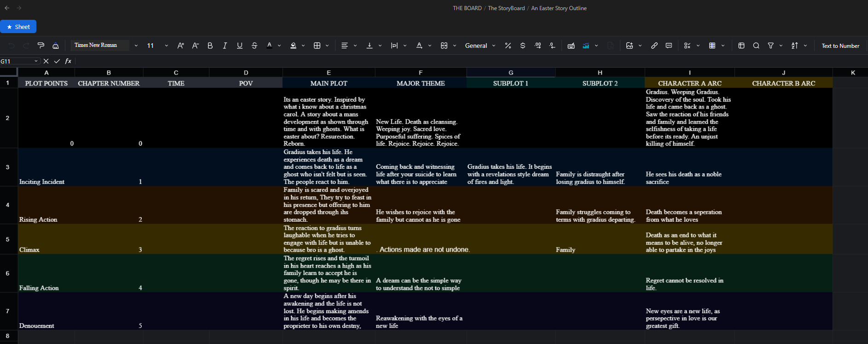The image size is (868, 344).
Task: Click the freeze panes icon
Action: click(x=741, y=46)
